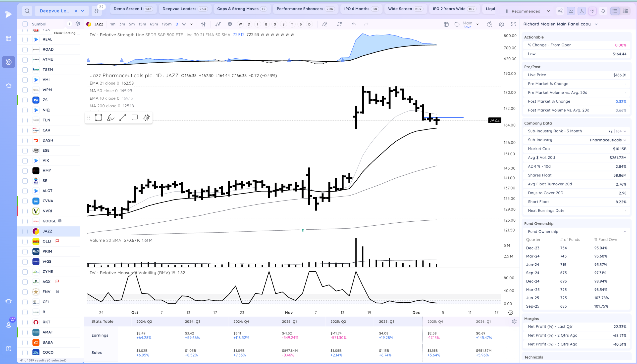The width and height of the screenshot is (637, 364).
Task: Click the search magnifier icon
Action: [27, 11]
